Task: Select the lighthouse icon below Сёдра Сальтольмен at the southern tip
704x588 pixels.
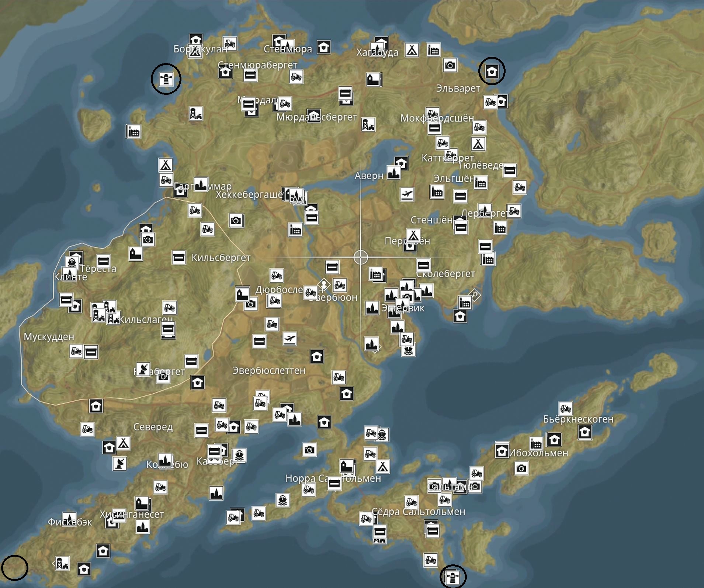Action: (452, 577)
